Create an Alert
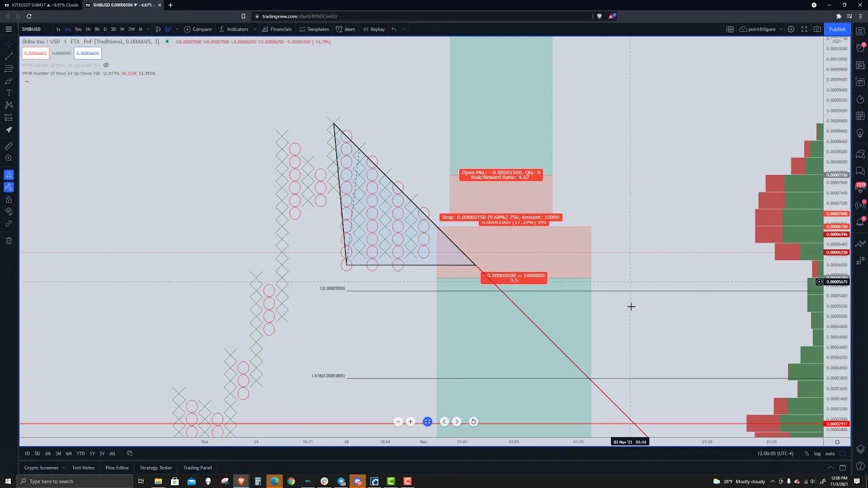The image size is (868, 488). 345,29
